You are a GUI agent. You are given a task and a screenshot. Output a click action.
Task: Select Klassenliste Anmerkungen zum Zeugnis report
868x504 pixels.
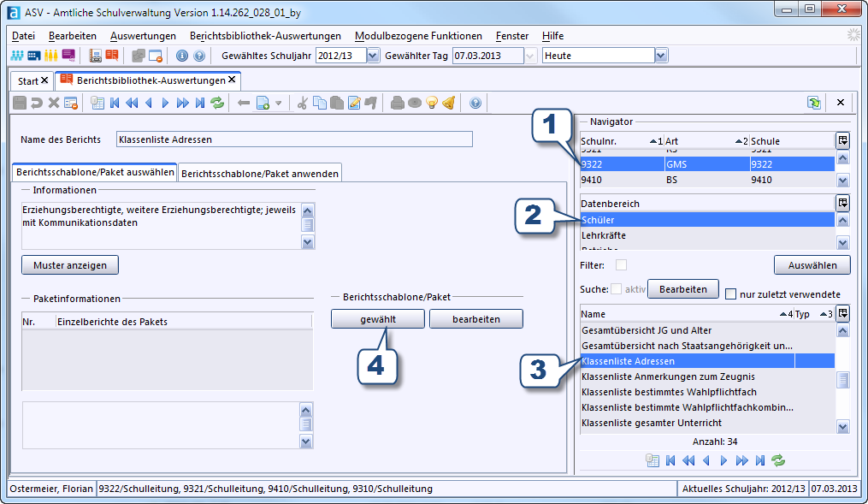[x=707, y=377]
